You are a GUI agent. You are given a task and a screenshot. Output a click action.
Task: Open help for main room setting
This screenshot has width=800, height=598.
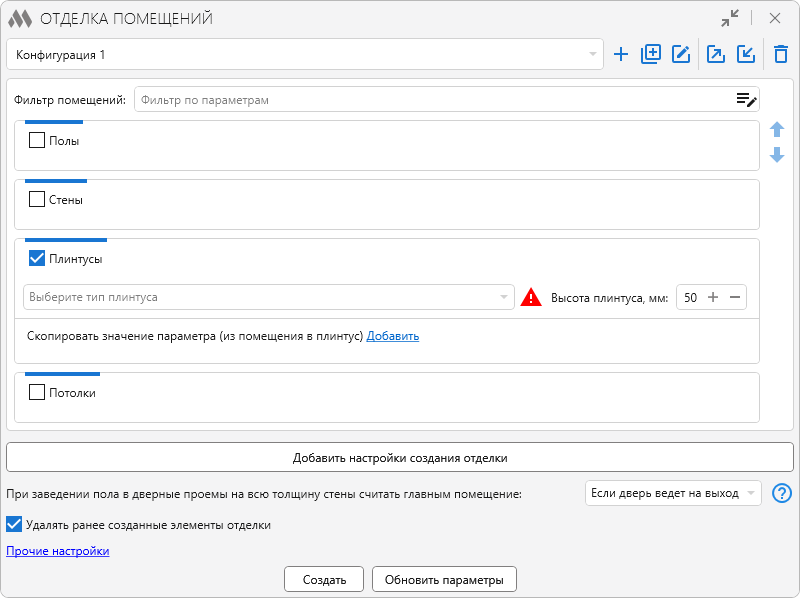tap(782, 493)
